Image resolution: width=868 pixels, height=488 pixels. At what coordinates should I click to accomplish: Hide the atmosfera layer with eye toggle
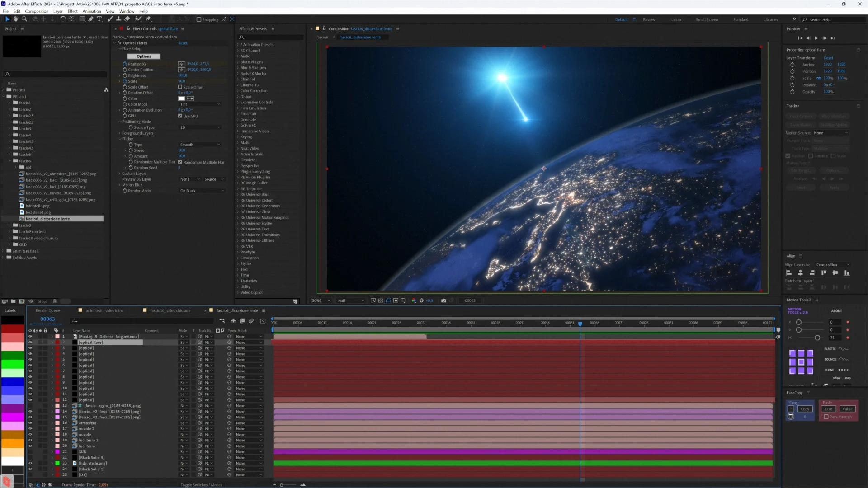tap(30, 423)
